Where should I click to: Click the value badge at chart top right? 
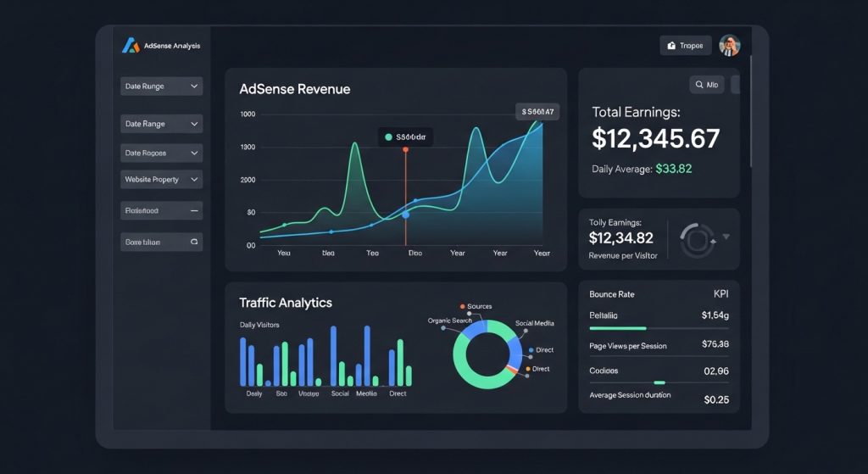[537, 112]
